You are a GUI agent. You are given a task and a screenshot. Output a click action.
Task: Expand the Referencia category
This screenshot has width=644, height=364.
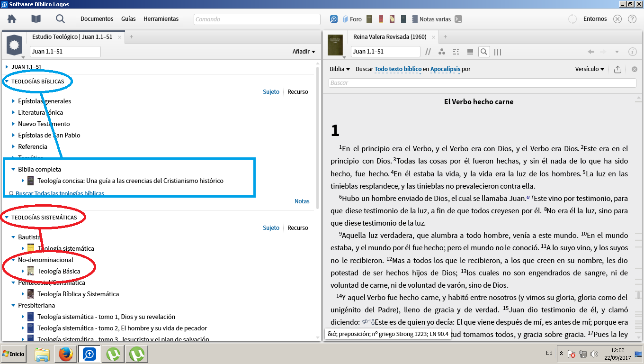(14, 146)
